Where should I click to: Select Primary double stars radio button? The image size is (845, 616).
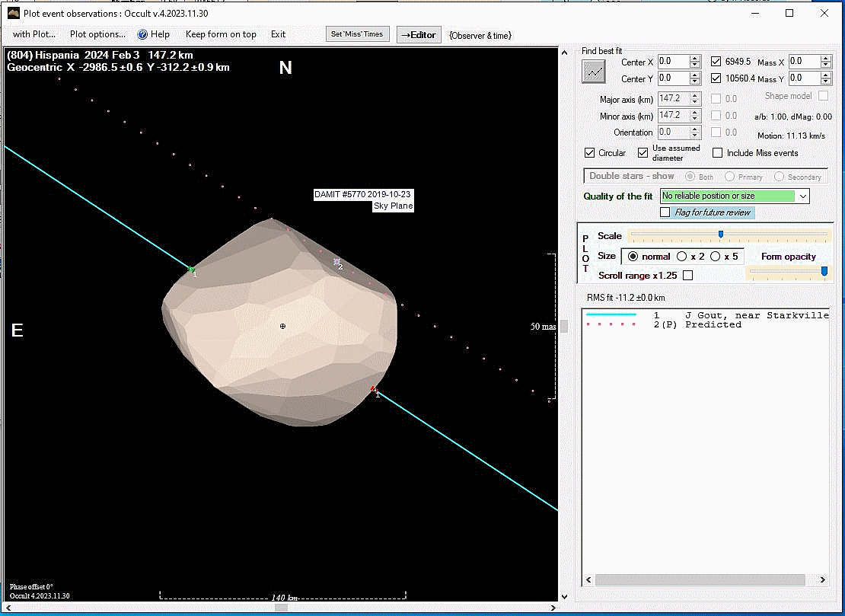[x=730, y=176]
